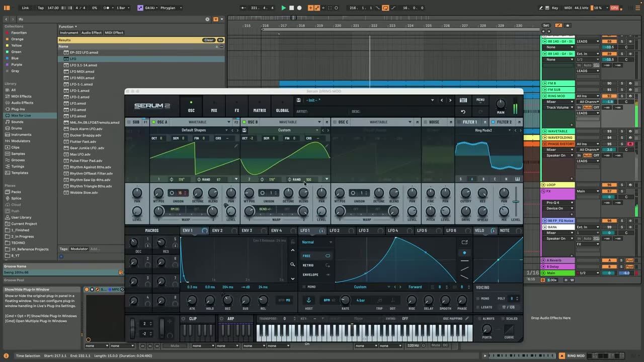Open the Serum GLOBAL tab
Image resolution: width=644 pixels, height=362 pixels.
pyautogui.click(x=283, y=107)
